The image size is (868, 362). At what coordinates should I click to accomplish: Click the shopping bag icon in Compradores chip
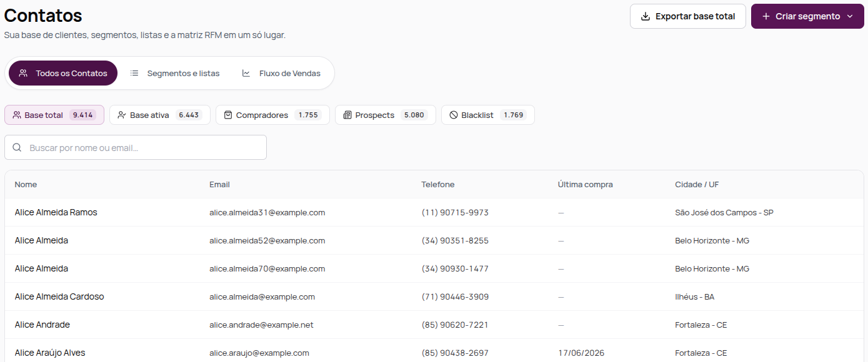228,115
